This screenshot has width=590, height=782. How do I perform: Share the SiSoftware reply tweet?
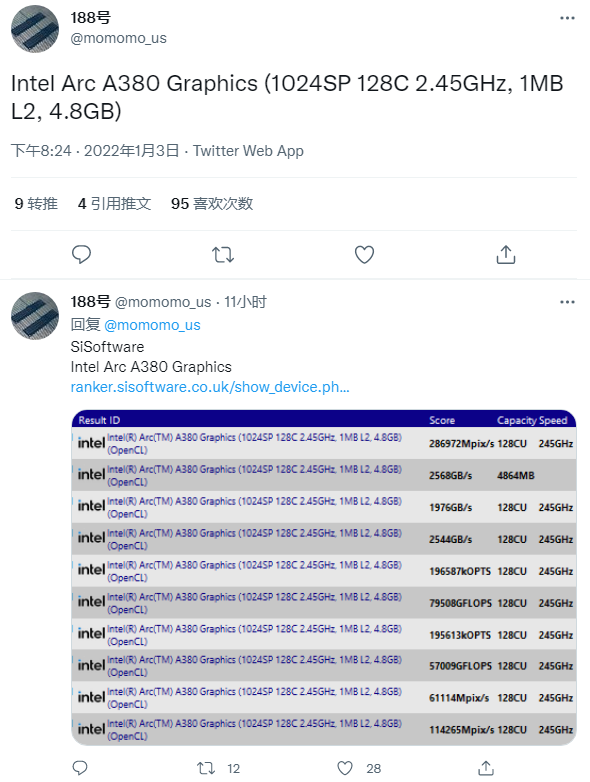pos(486,768)
